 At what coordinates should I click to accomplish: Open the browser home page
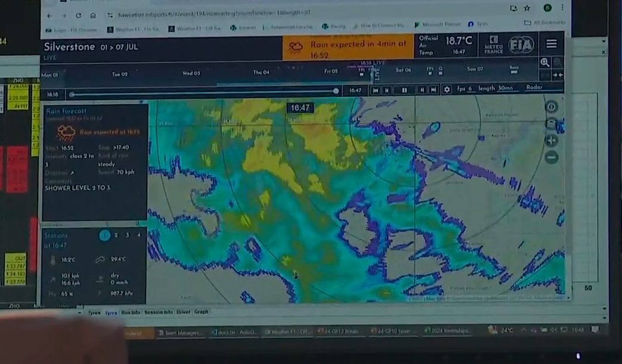[93, 15]
